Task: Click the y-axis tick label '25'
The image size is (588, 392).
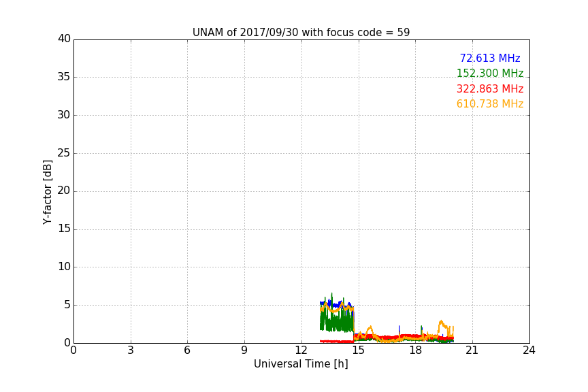Action: [x=64, y=153]
